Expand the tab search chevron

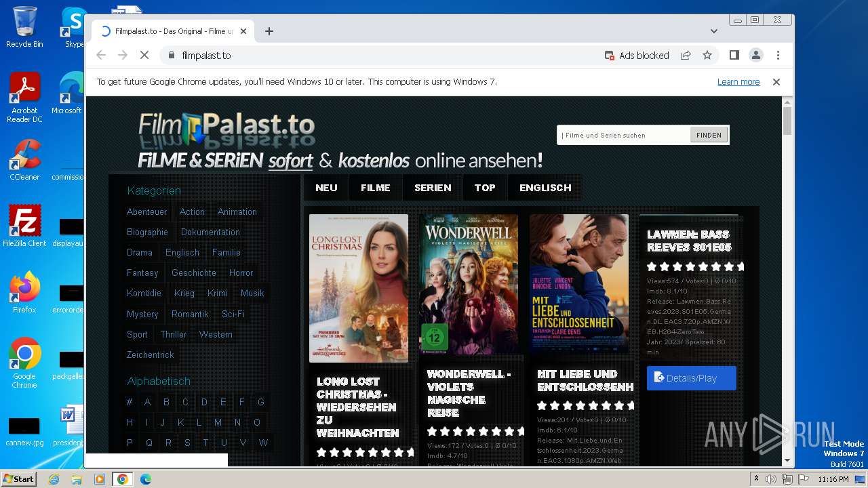[714, 31]
